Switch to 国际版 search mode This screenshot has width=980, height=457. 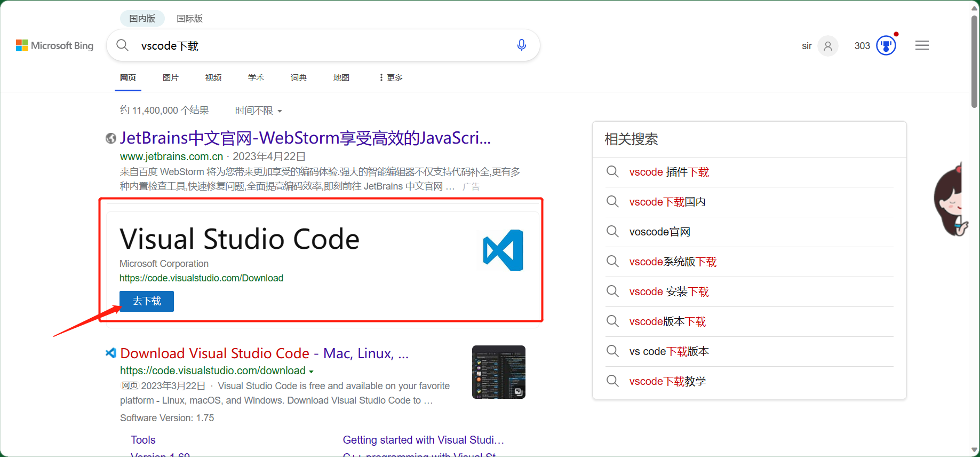point(189,19)
